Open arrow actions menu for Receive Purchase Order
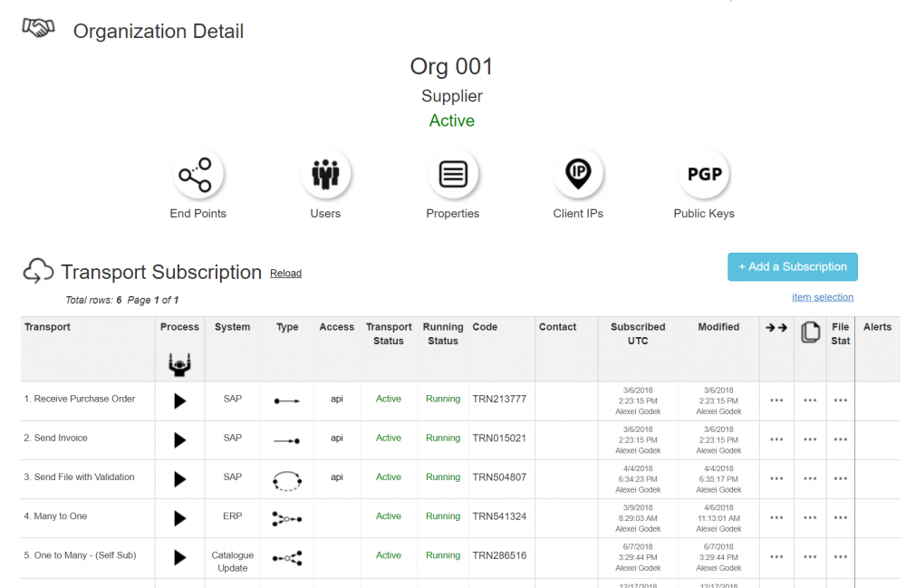The width and height of the screenshot is (906, 588). pos(776,400)
